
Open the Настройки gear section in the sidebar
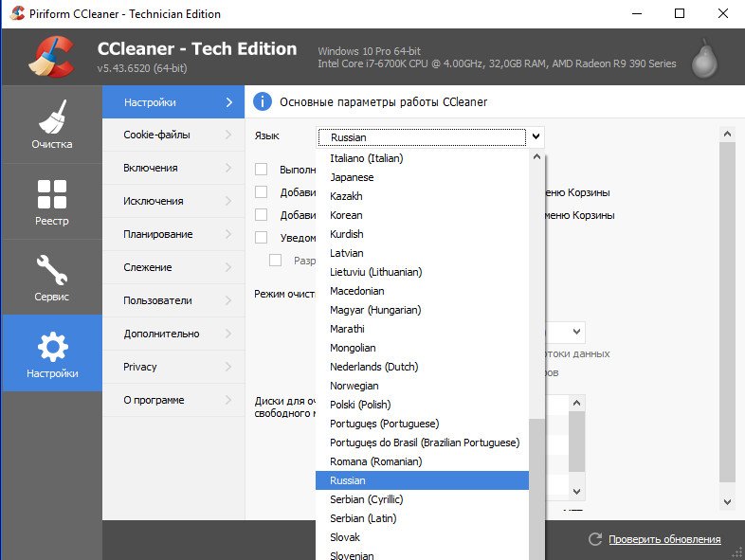coord(52,353)
